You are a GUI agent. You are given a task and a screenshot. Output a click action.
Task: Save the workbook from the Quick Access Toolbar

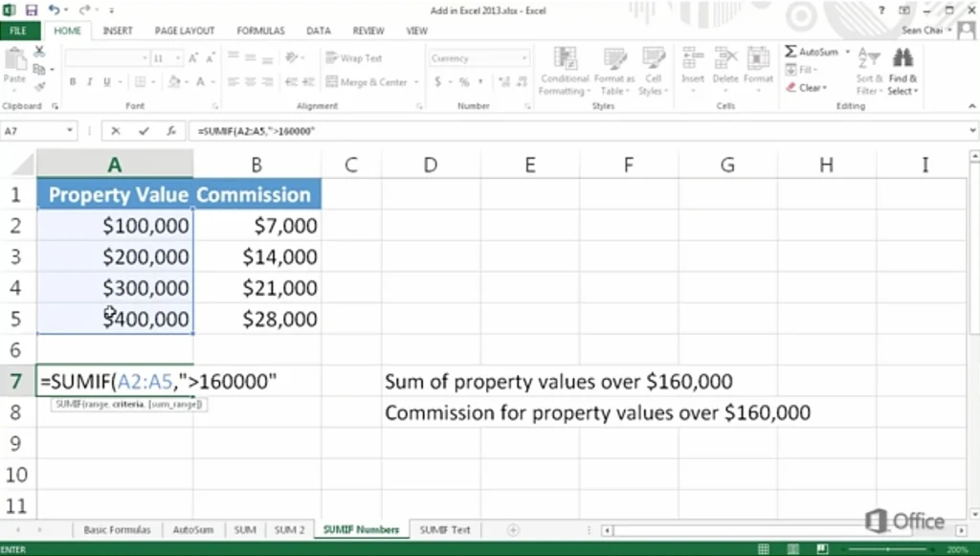coord(32,10)
